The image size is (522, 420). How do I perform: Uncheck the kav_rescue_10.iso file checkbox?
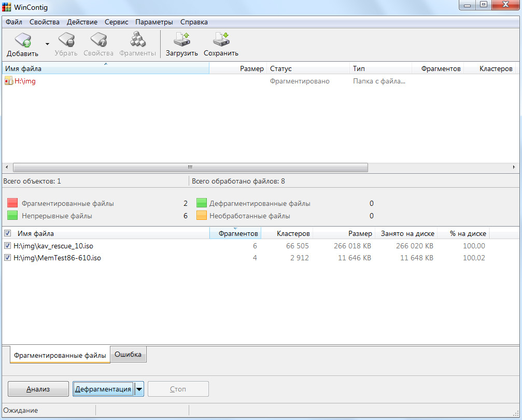click(x=7, y=246)
